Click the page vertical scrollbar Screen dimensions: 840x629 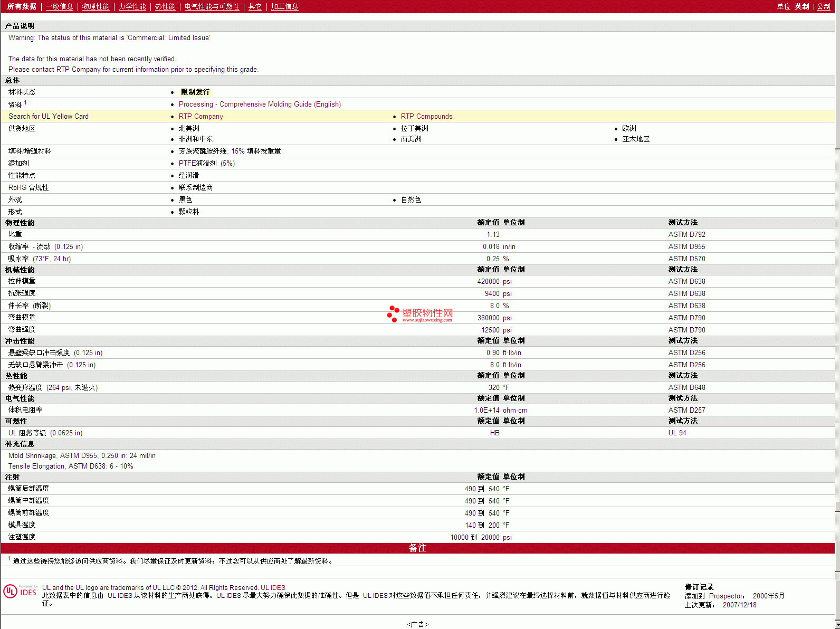[837, 314]
